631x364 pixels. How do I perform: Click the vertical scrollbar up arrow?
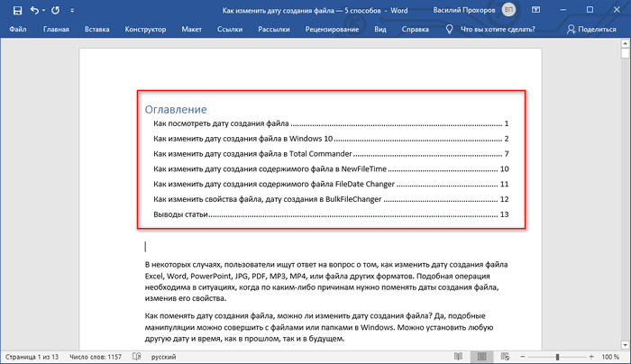tap(625, 43)
